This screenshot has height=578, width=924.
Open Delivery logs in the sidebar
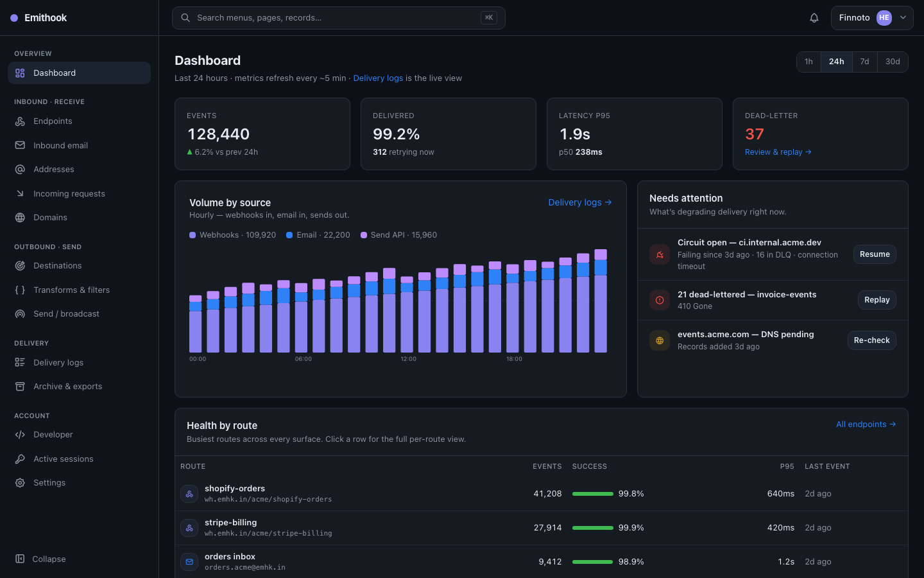click(79, 362)
